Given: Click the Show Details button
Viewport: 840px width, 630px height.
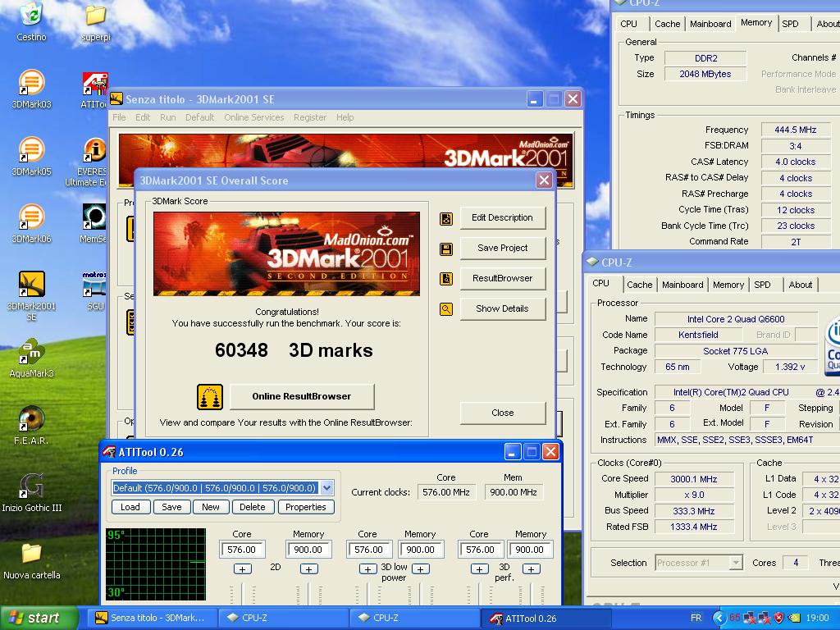Looking at the screenshot, I should pyautogui.click(x=503, y=308).
